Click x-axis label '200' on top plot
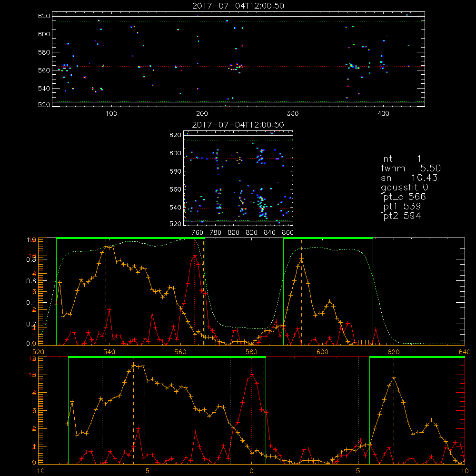Viewport: 476px width, 476px height. click(202, 114)
